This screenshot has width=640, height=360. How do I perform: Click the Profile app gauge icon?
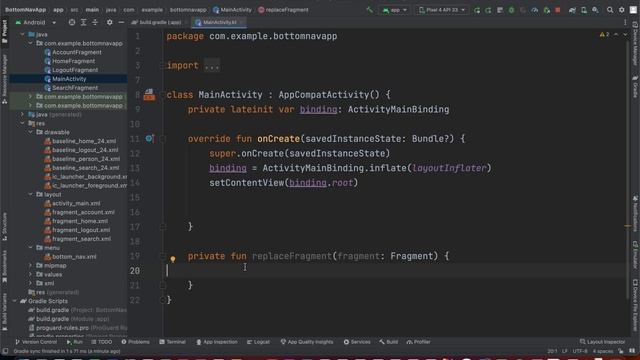pyautogui.click(x=535, y=10)
